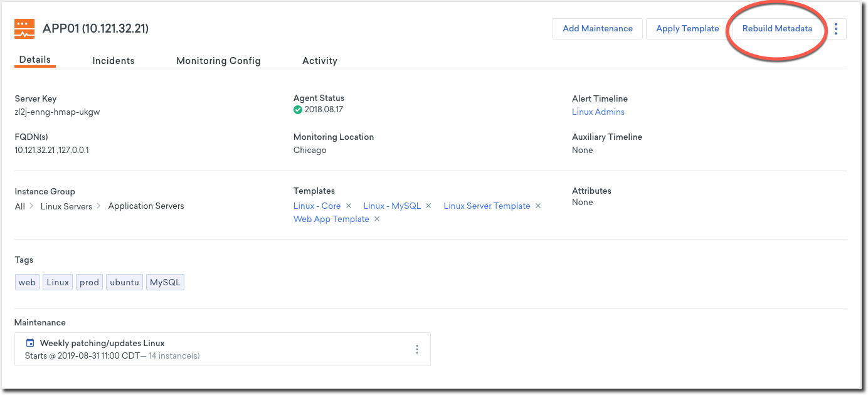Remove the Linux Server Template
The image size is (868, 395).
pyautogui.click(x=538, y=206)
